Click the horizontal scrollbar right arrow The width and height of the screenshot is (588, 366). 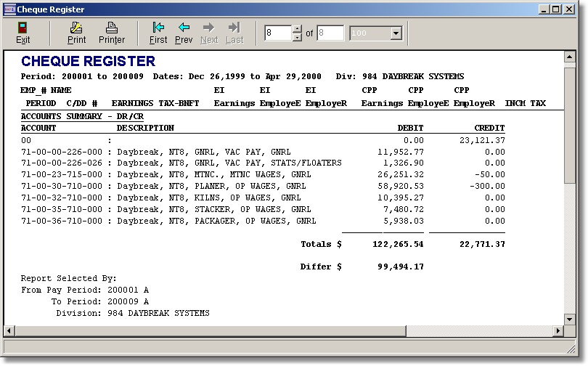559,331
